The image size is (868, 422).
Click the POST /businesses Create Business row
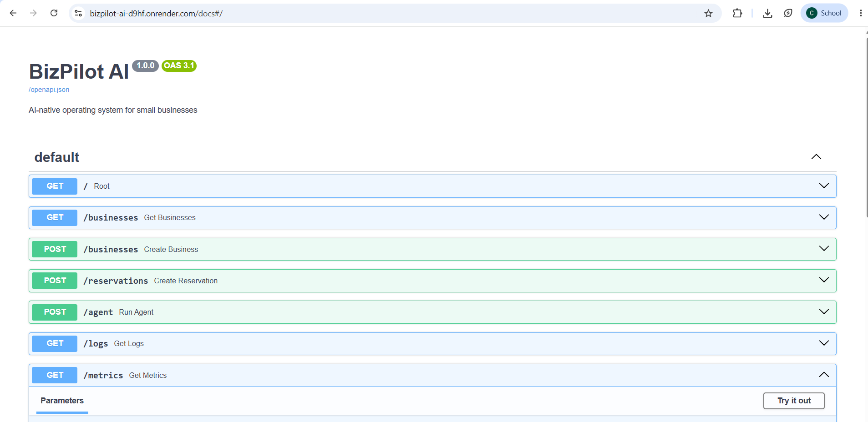432,249
